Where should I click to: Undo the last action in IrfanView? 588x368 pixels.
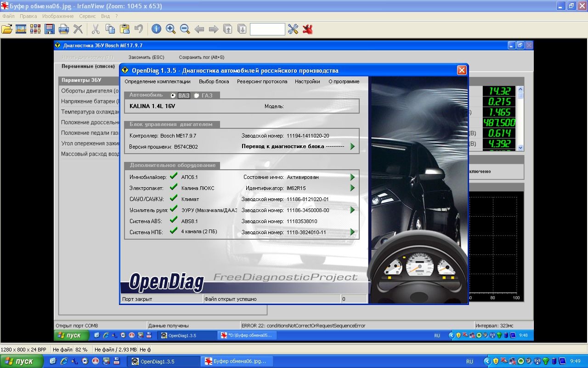point(139,29)
